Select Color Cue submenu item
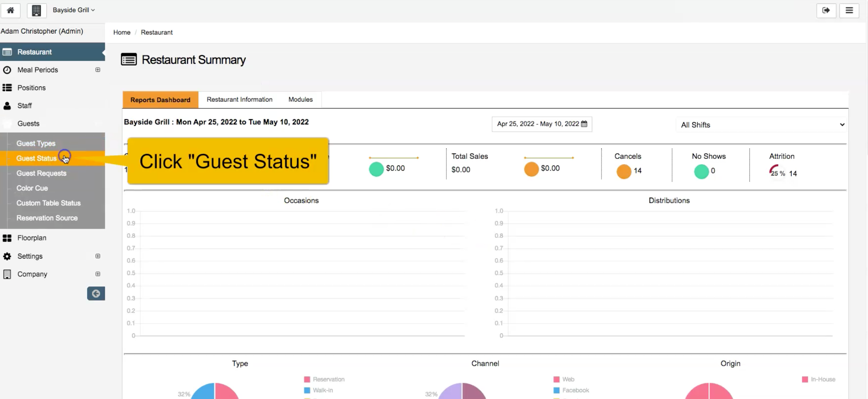 (32, 188)
